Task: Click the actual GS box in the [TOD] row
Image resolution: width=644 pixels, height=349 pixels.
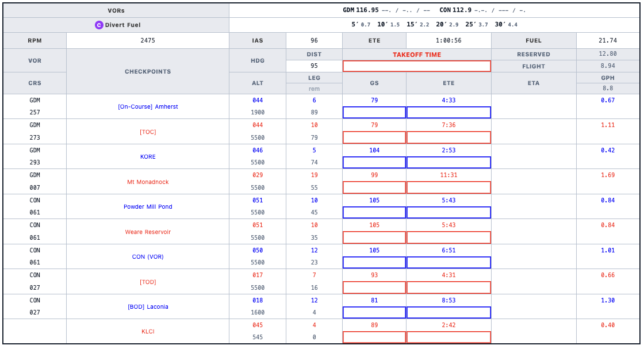Action: (x=374, y=288)
